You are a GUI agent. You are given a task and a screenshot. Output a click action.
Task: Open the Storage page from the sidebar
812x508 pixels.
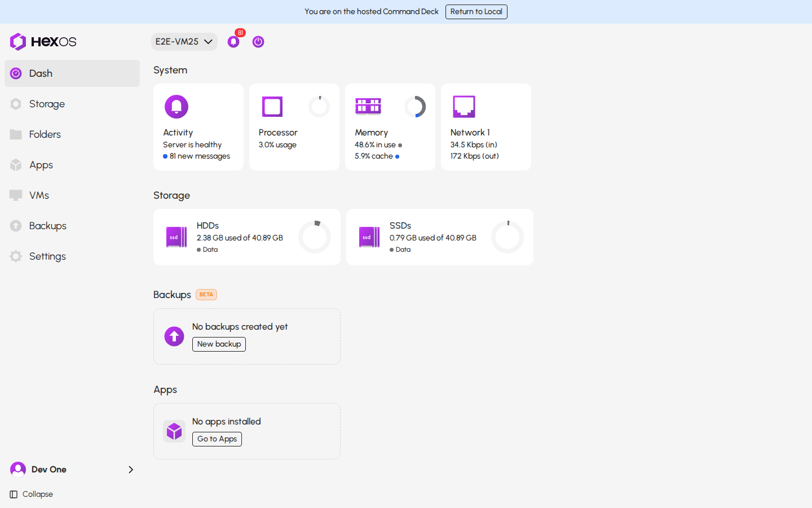72,104
